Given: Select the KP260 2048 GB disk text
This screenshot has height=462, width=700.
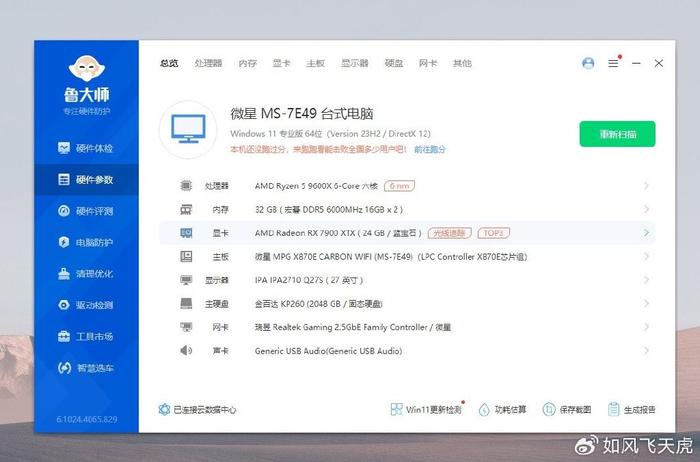Looking at the screenshot, I should coord(319,304).
